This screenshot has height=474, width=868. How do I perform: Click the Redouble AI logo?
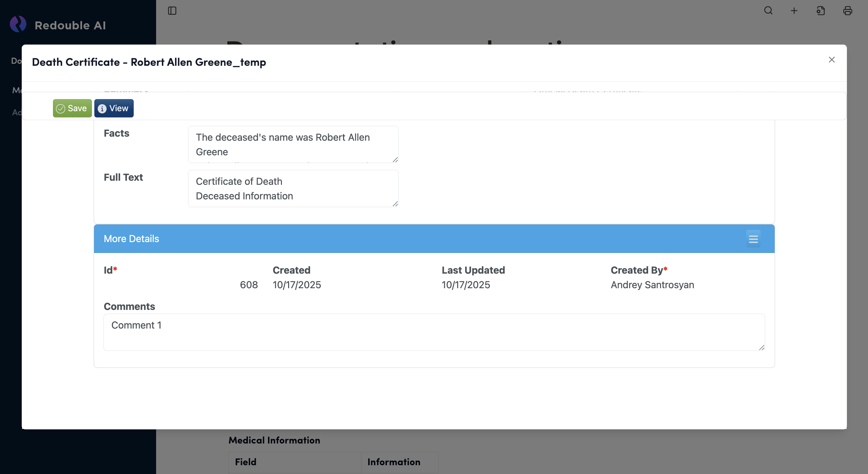click(x=18, y=25)
